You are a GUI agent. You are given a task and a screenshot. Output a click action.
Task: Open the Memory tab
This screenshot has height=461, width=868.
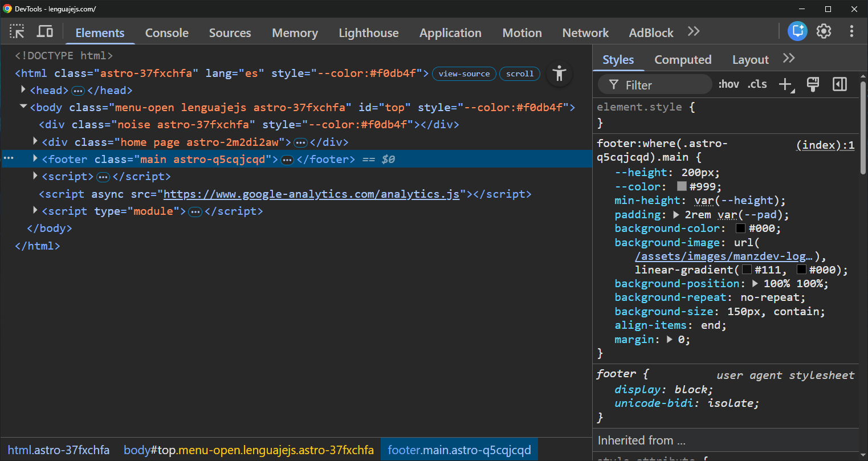pyautogui.click(x=295, y=33)
